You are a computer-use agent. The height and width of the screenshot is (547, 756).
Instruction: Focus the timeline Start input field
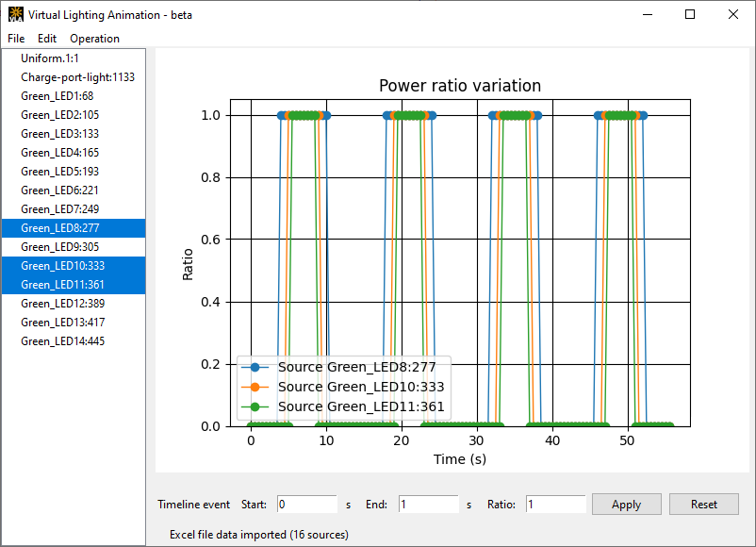coord(307,504)
